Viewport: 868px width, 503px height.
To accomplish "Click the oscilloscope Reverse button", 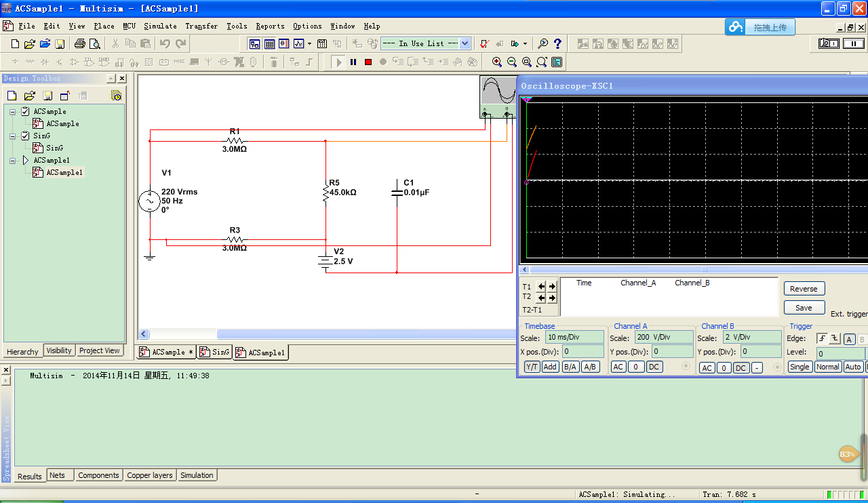I will tap(804, 289).
